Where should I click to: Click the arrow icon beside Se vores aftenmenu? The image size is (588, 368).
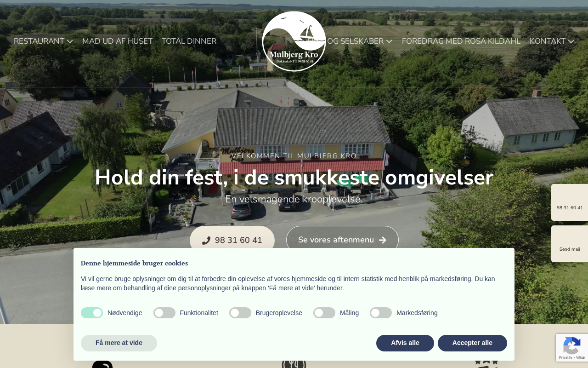click(383, 240)
